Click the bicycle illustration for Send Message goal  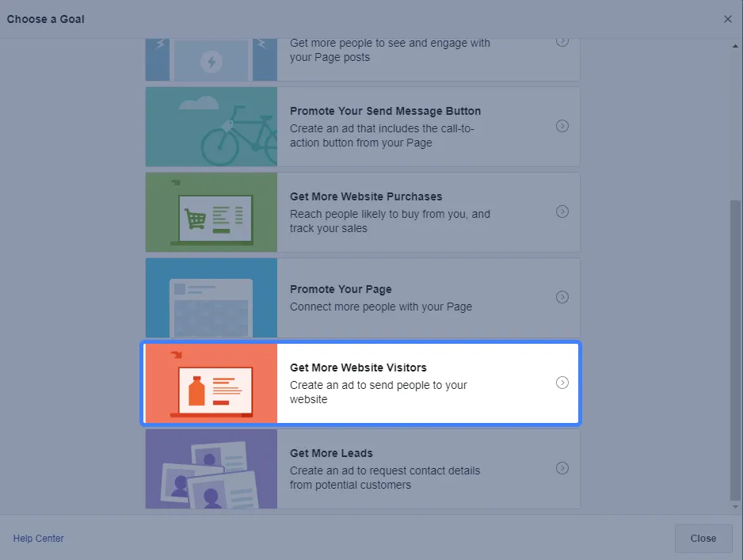[x=211, y=127]
